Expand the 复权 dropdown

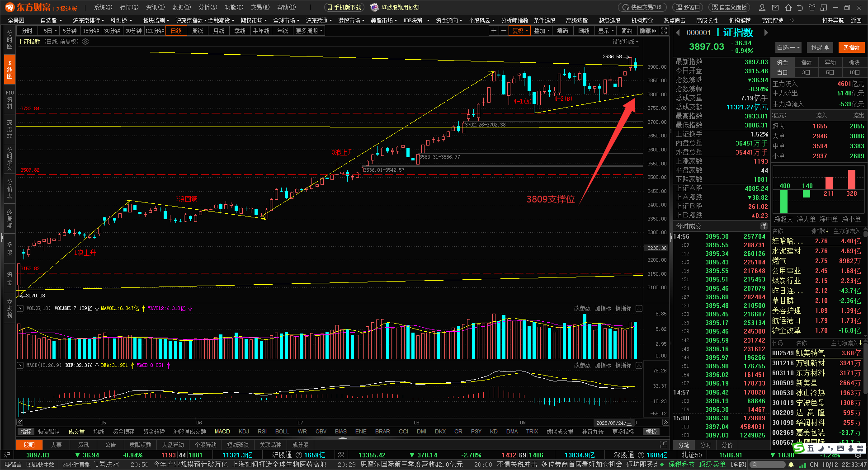point(520,31)
